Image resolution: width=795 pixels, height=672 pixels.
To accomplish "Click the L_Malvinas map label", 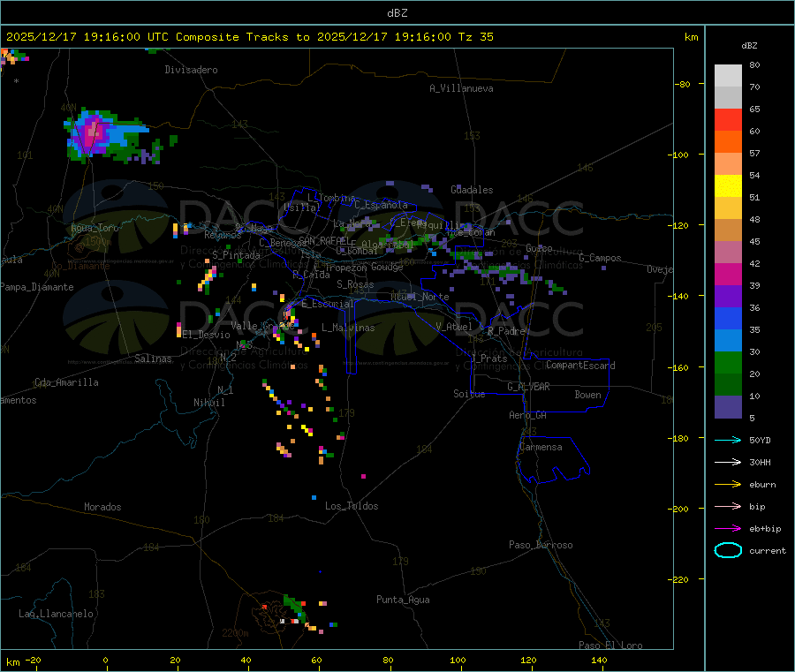I will coord(348,328).
